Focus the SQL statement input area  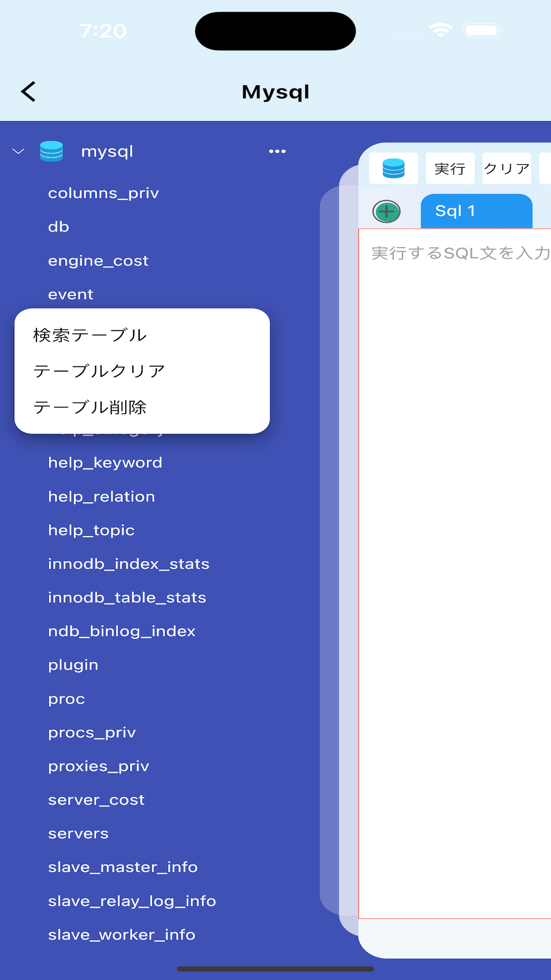tap(455, 573)
